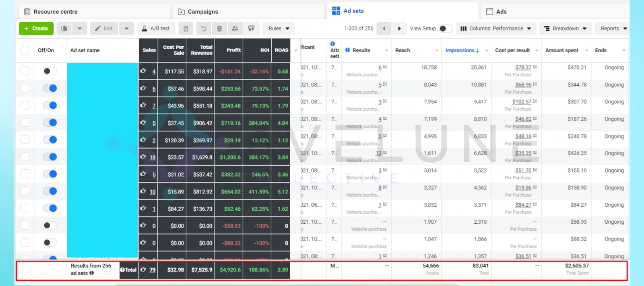Click refresh icon in the $117.55 row
This screenshot has width=644, height=286.
pos(143,71)
